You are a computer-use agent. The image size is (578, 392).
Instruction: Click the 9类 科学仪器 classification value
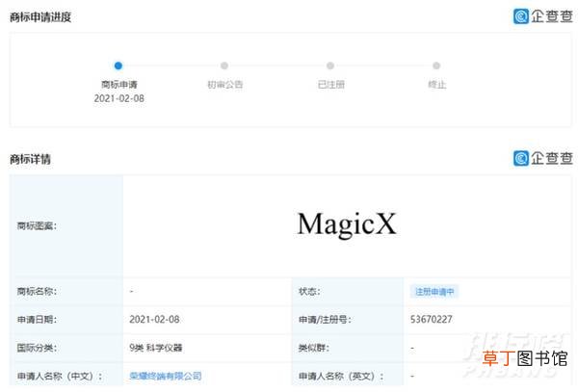tap(155, 348)
